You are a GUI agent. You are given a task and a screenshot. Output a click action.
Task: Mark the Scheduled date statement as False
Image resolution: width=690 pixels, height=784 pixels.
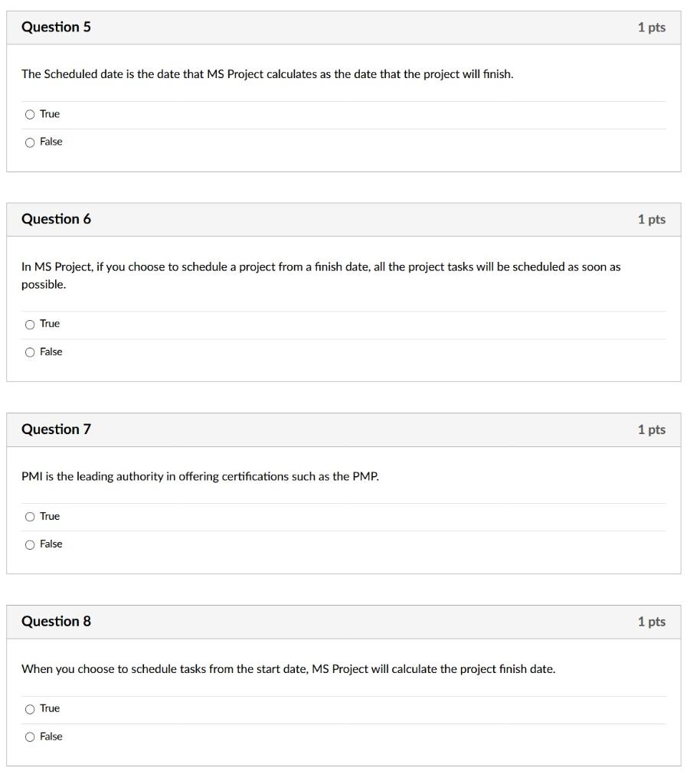31,142
